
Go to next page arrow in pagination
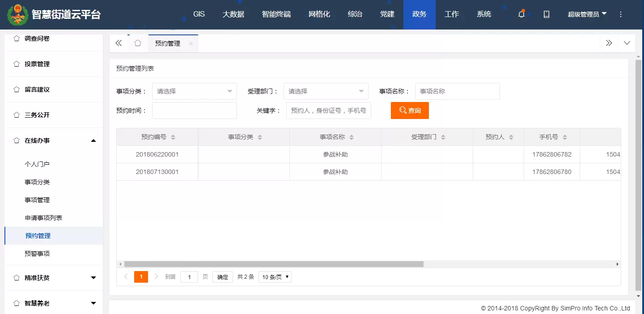(156, 277)
